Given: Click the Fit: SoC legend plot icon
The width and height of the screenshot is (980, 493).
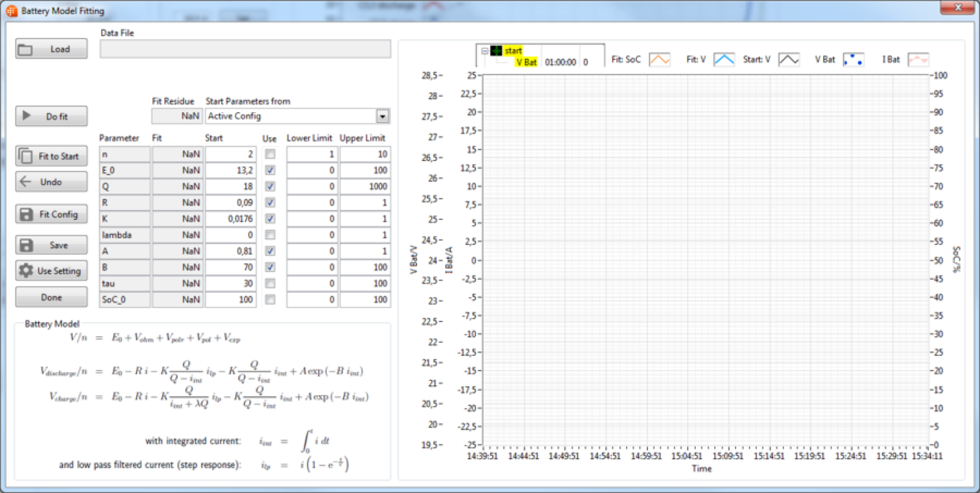Looking at the screenshot, I should pyautogui.click(x=659, y=59).
